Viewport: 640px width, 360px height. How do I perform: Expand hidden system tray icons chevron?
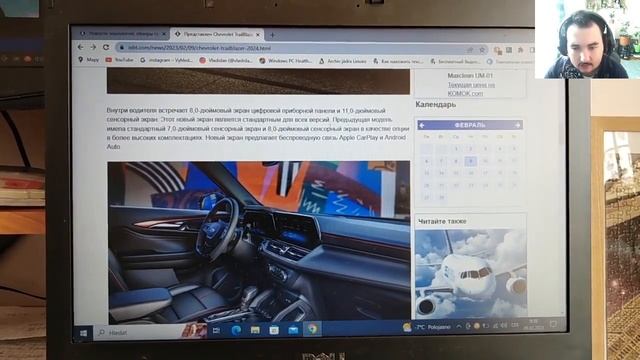point(459,327)
